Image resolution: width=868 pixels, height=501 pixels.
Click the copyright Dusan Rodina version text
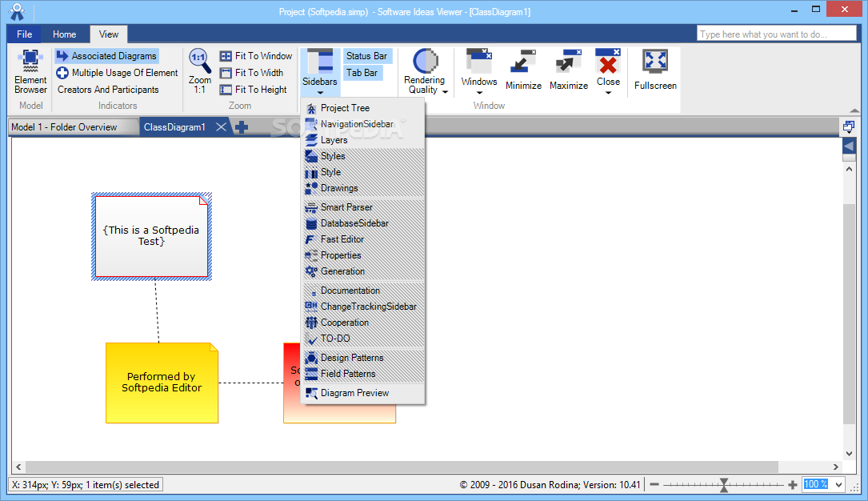(550, 485)
